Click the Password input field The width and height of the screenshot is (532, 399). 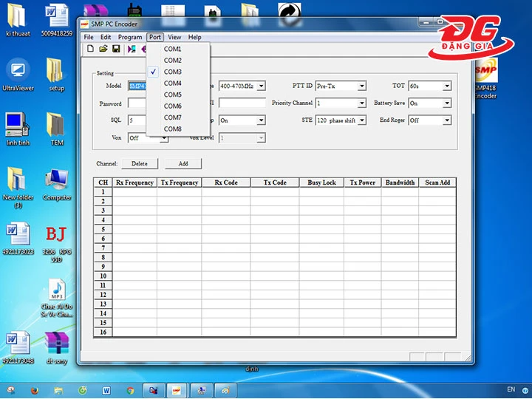(137, 103)
